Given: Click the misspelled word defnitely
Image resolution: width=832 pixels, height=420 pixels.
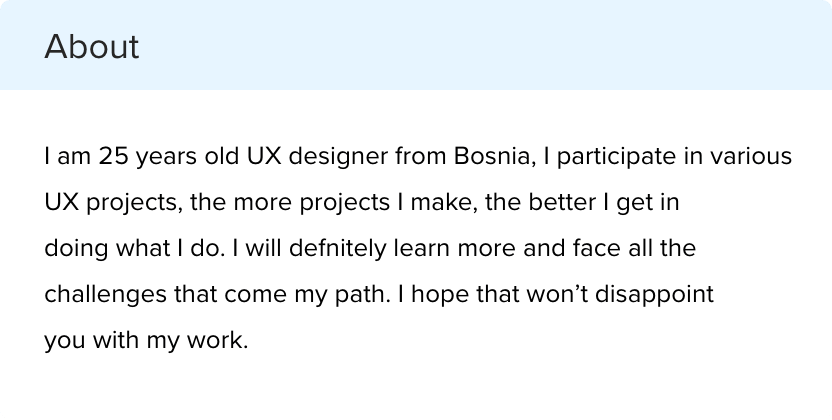Looking at the screenshot, I should coord(337,248).
